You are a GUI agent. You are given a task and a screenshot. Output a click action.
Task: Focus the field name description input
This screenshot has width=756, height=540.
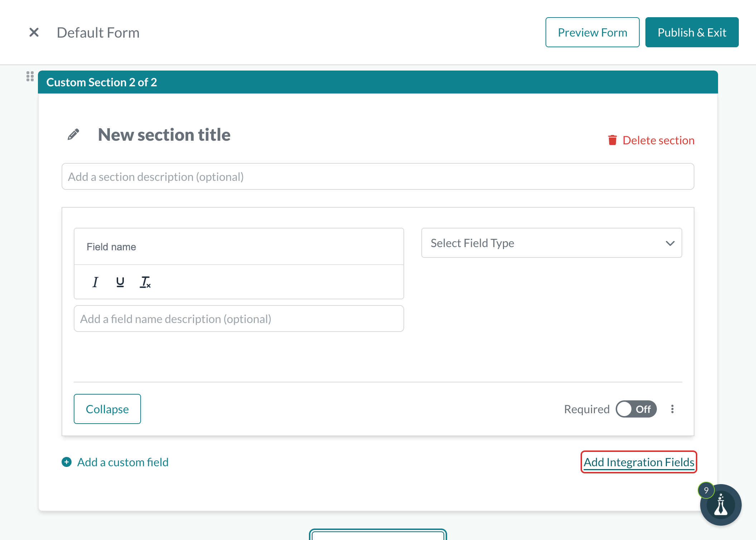coord(239,319)
